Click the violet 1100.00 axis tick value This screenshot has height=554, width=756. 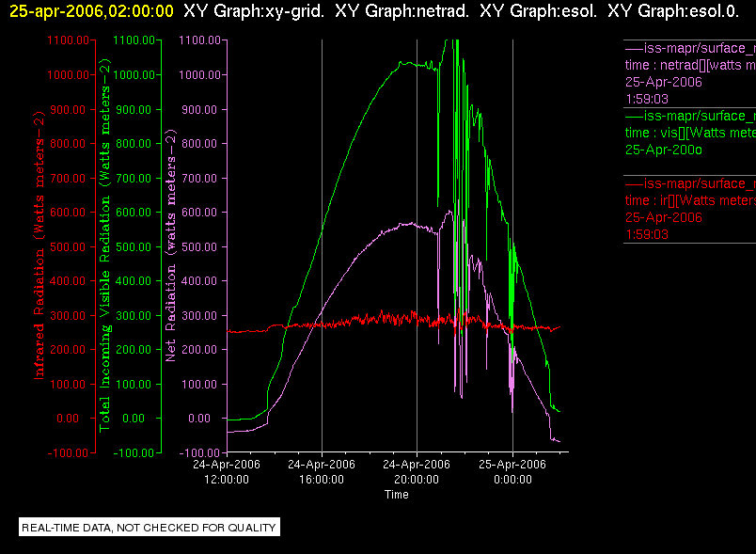[x=199, y=40]
